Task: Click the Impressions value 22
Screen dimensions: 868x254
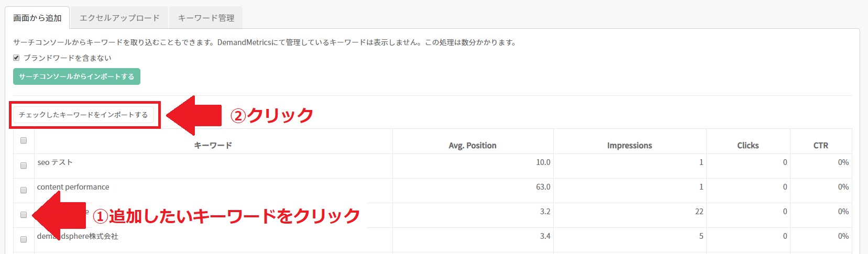Action: pyautogui.click(x=699, y=212)
